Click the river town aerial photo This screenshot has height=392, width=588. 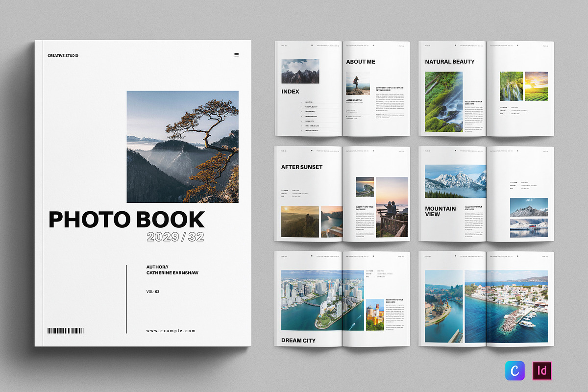point(443,306)
